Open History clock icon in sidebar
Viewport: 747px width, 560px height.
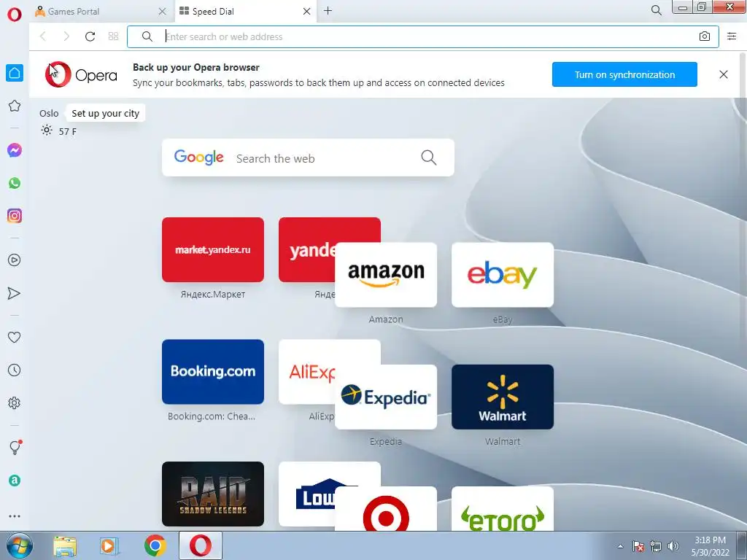point(15,370)
